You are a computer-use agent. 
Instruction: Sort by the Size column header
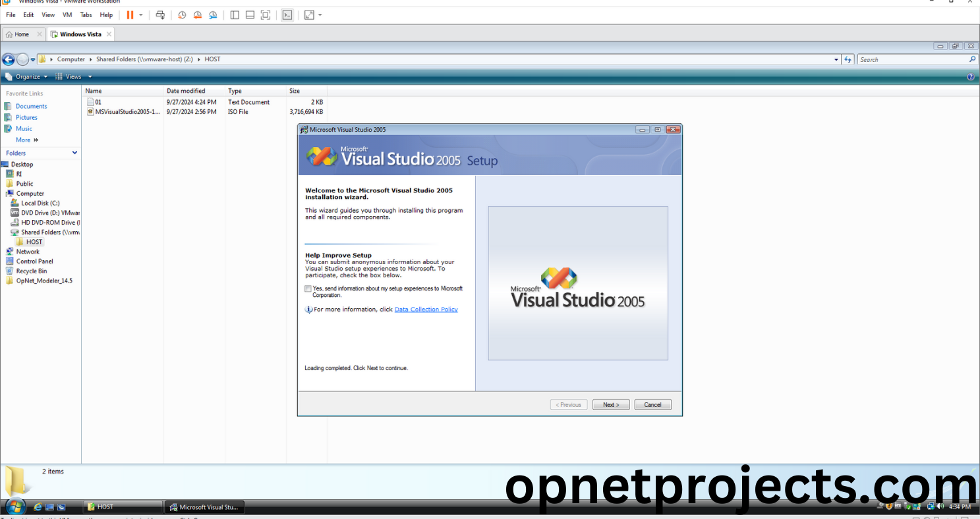[306, 91]
